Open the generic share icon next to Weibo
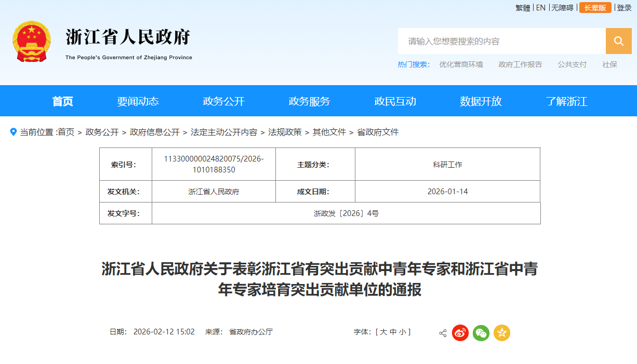Image resolution: width=637 pixels, height=364 pixels. (x=443, y=333)
